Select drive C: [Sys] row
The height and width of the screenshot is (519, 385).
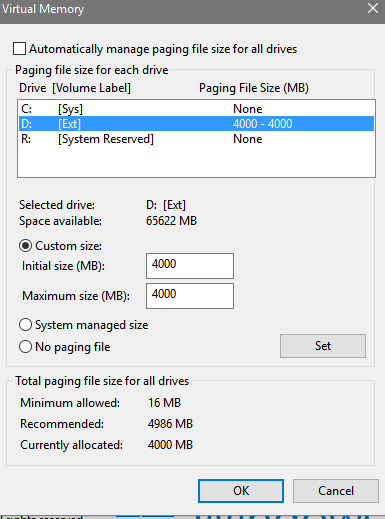tap(196, 109)
